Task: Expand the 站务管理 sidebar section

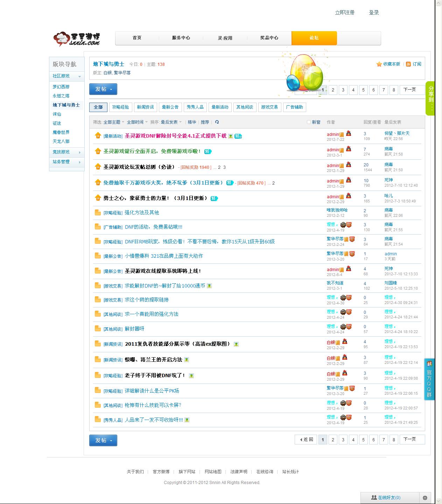Action: pos(67,162)
